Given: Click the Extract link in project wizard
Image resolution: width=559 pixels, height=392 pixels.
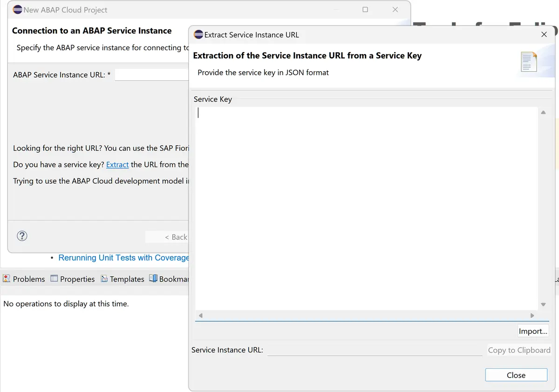Looking at the screenshot, I should click(x=117, y=164).
